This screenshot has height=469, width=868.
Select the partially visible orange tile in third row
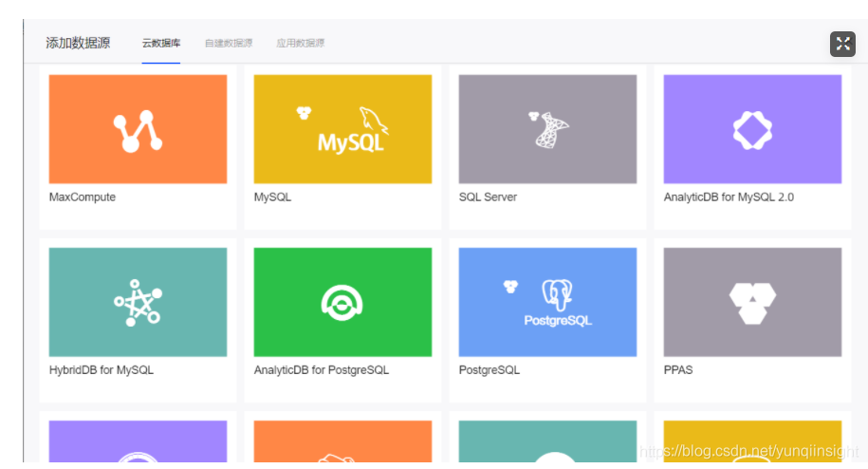[x=342, y=441]
